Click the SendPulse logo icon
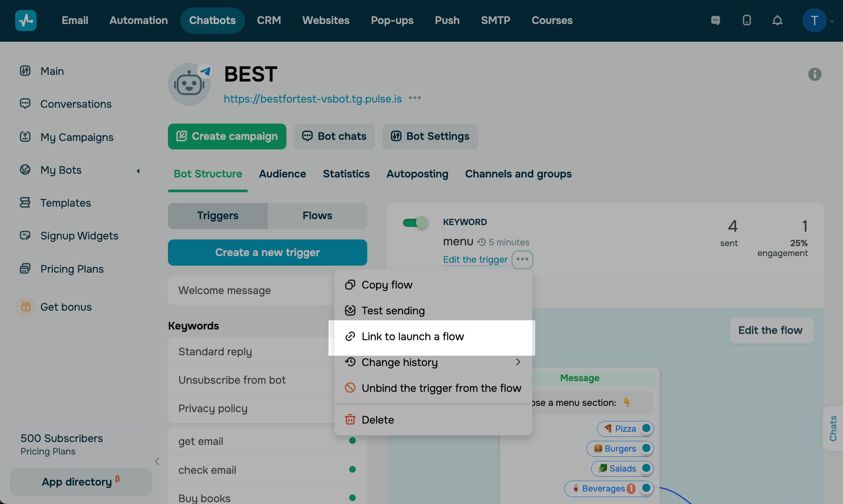Image resolution: width=843 pixels, height=504 pixels. (26, 20)
